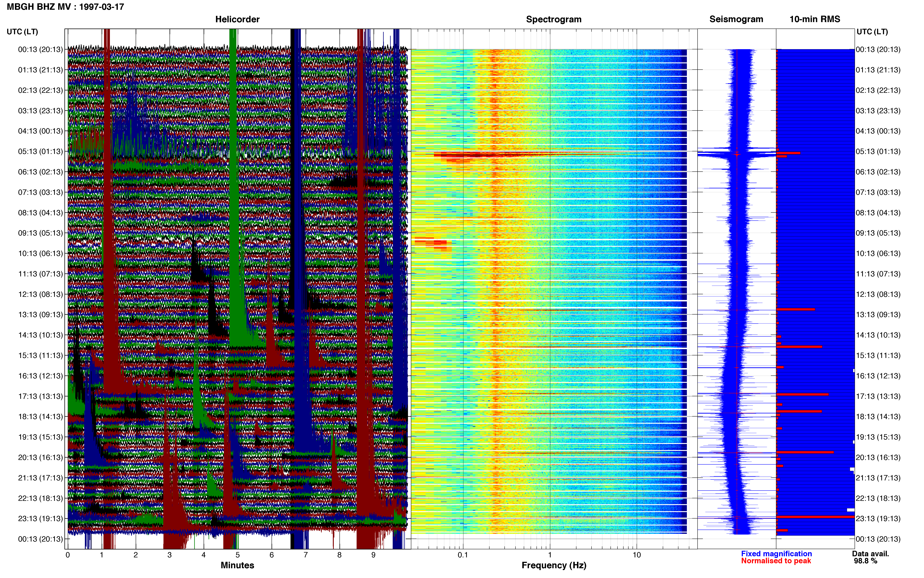924x578 pixels.
Task: Click helicorder time label "21:13 (17:13)"
Action: (x=41, y=478)
